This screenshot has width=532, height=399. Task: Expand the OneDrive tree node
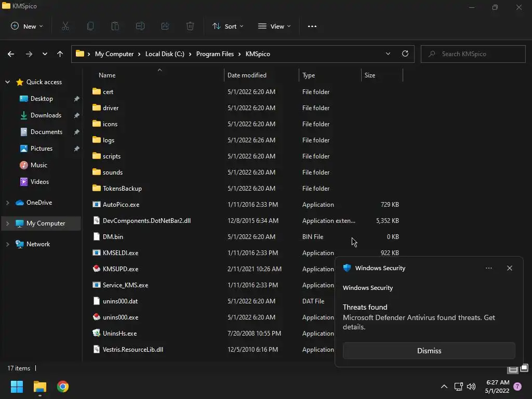click(7, 203)
